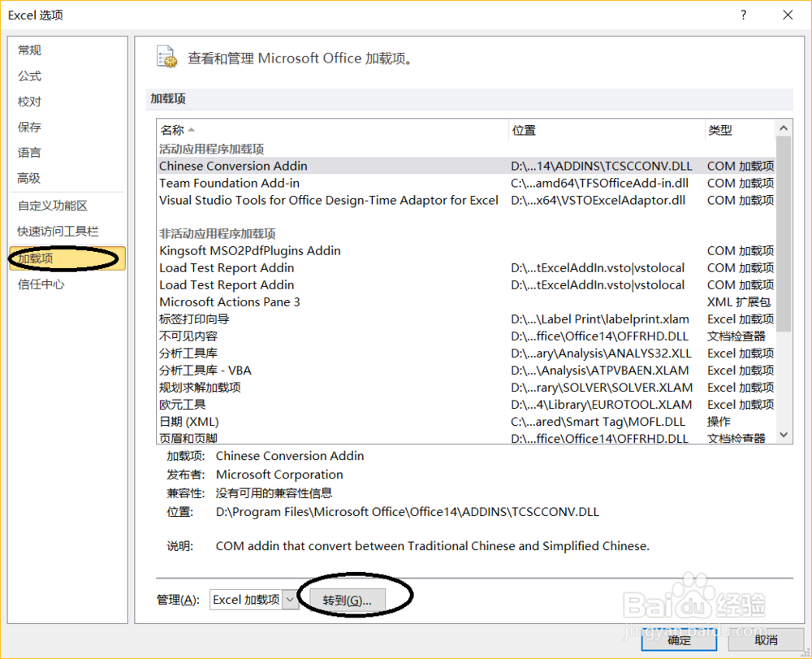Select the 标签打印向导 add-in row
The image size is (812, 659).
(466, 319)
